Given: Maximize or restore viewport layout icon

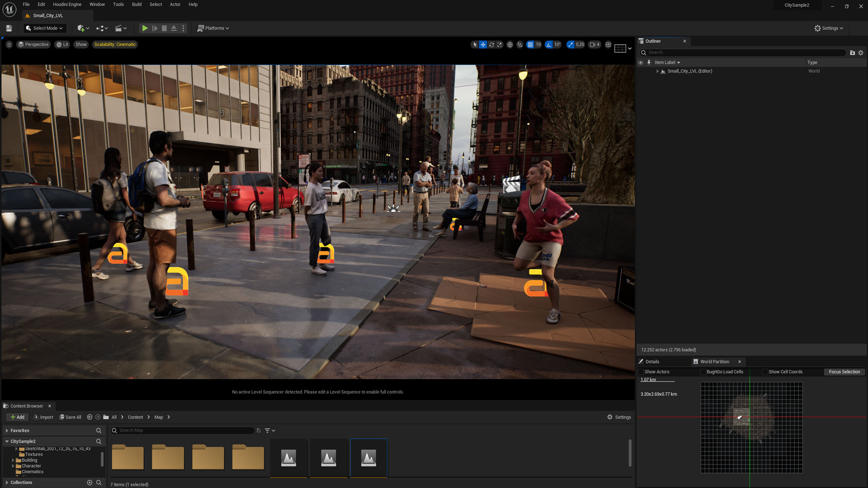Looking at the screenshot, I should click(609, 44).
